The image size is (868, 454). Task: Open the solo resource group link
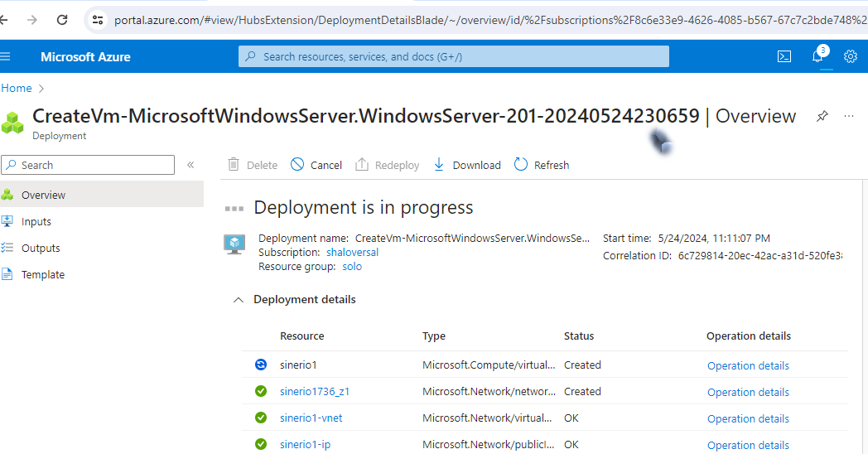(x=352, y=267)
